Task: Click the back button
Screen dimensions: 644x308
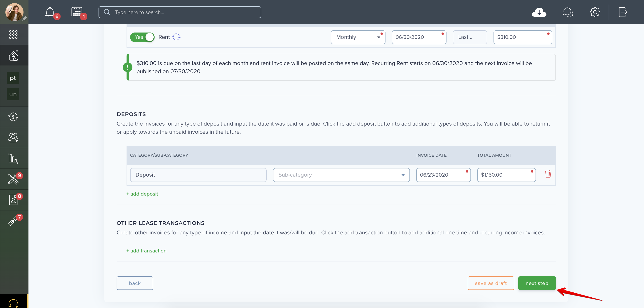Action: click(135, 283)
